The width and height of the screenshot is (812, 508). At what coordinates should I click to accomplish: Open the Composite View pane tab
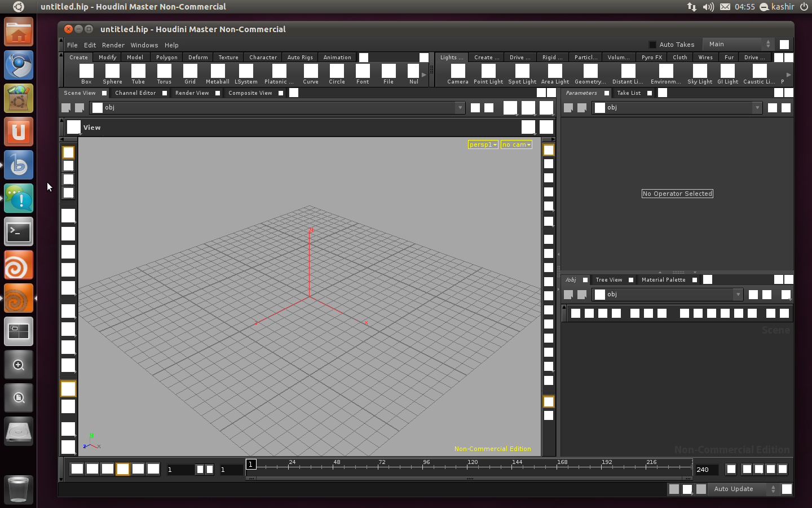pos(250,93)
